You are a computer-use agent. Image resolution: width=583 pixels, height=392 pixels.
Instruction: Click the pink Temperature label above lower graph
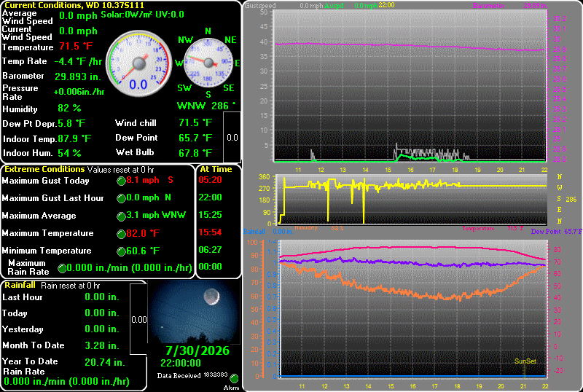pos(478,228)
